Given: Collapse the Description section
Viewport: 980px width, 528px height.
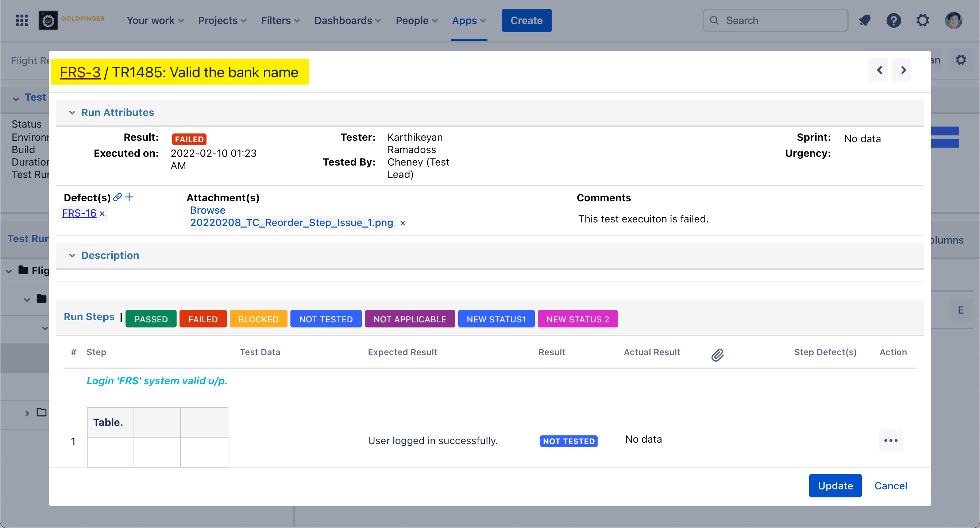Looking at the screenshot, I should pos(72,256).
